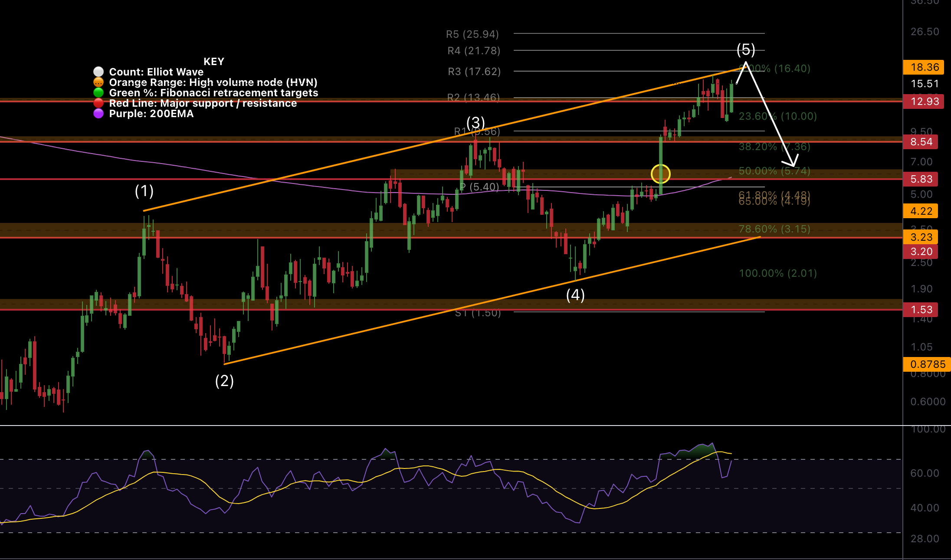Image resolution: width=951 pixels, height=560 pixels.
Task: Select the R5 (25.94) pivot label
Action: pyautogui.click(x=472, y=34)
